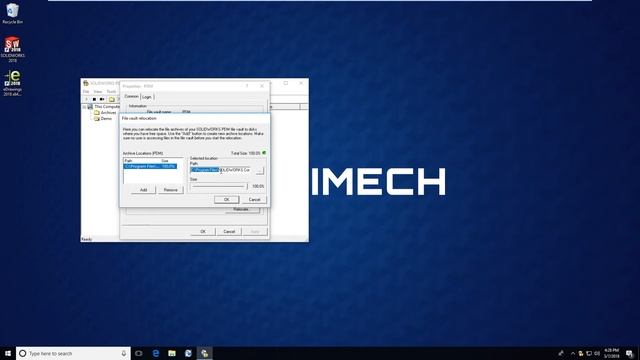Open the network icon in system tray
The image size is (640, 360).
[x=589, y=353]
